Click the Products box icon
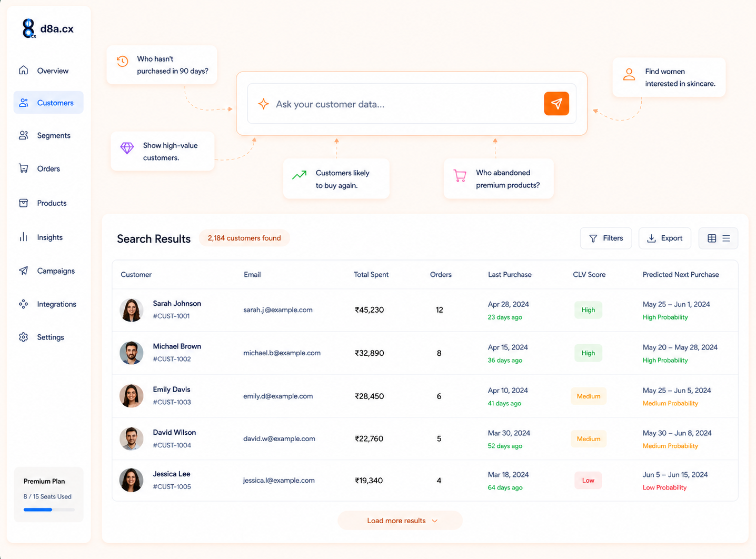Viewport: 756px width, 559px height. pos(24,203)
